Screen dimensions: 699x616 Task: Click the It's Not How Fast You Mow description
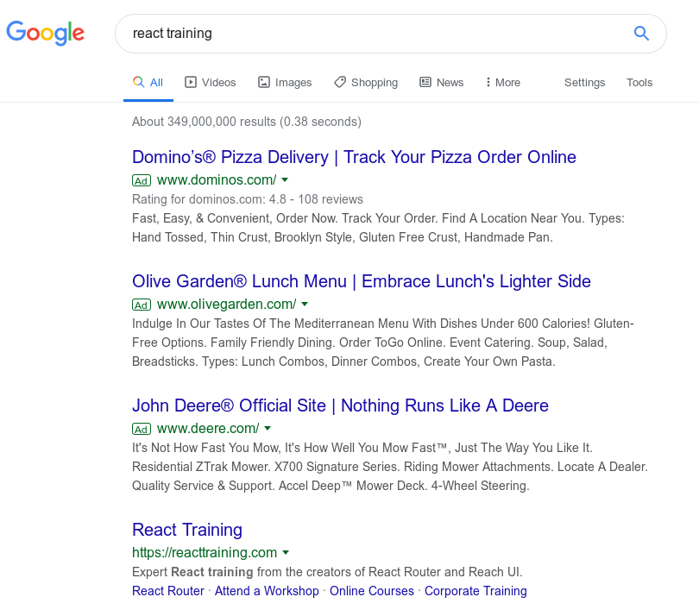pos(389,467)
